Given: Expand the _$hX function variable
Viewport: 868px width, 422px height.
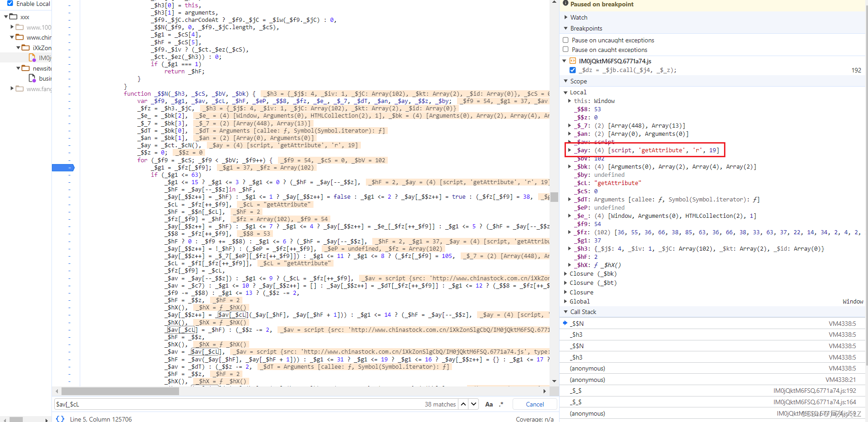Looking at the screenshot, I should coord(570,265).
